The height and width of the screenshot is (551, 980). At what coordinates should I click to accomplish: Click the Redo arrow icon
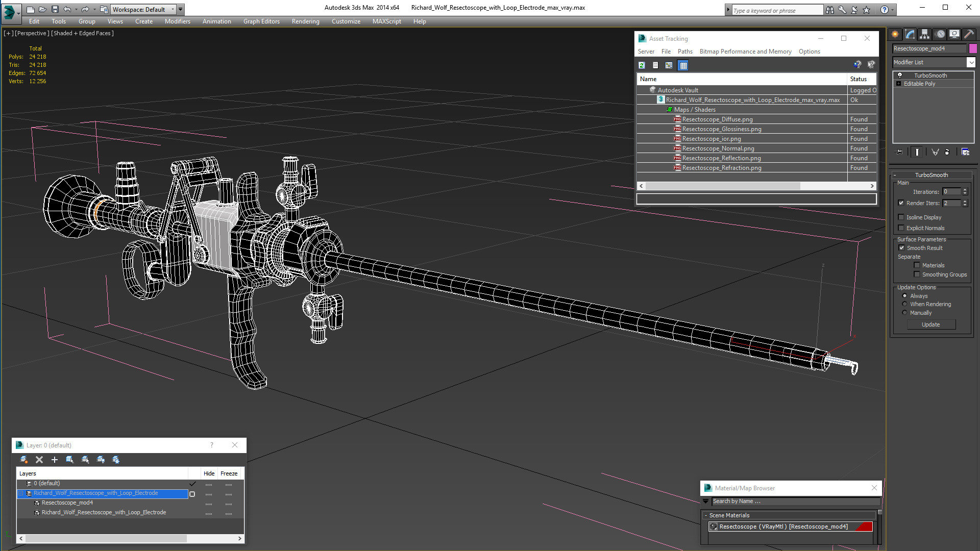pyautogui.click(x=85, y=9)
